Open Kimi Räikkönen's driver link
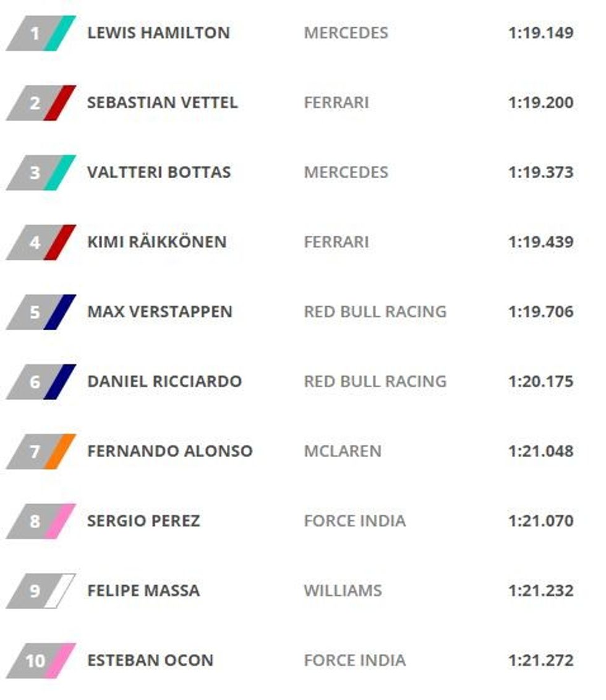Screen dimensions: 606x700 (156, 242)
